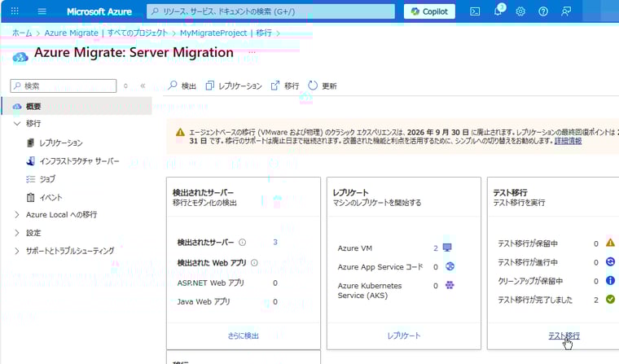619x364 pixels.
Task: Open MyMigrateProject | 移行 breadcrumb
Action: click(x=226, y=33)
